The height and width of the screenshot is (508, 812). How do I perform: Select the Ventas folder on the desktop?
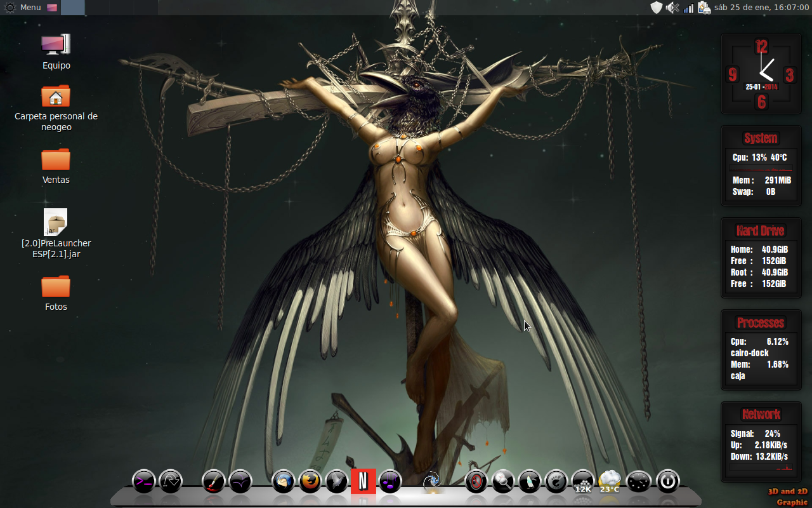click(x=56, y=166)
